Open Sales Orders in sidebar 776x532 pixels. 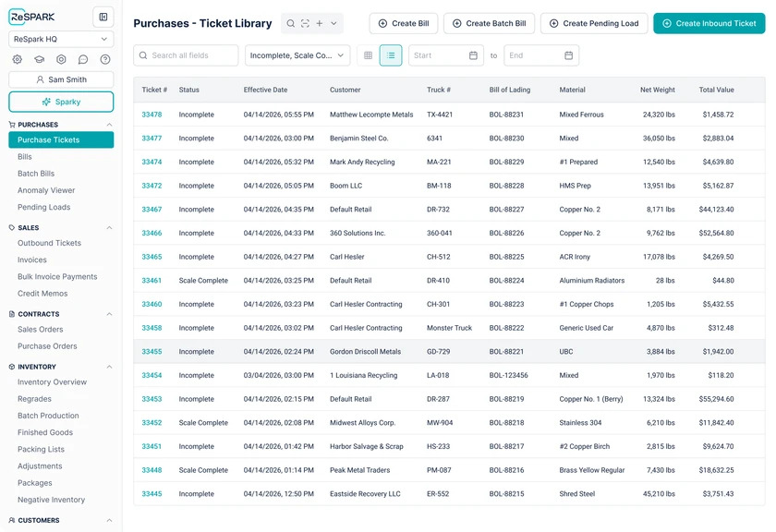[41, 330]
